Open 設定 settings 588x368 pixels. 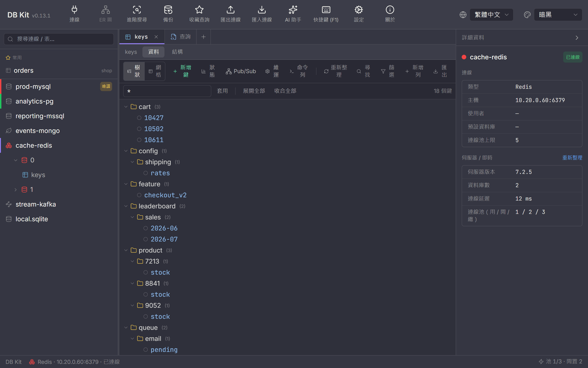359,14
